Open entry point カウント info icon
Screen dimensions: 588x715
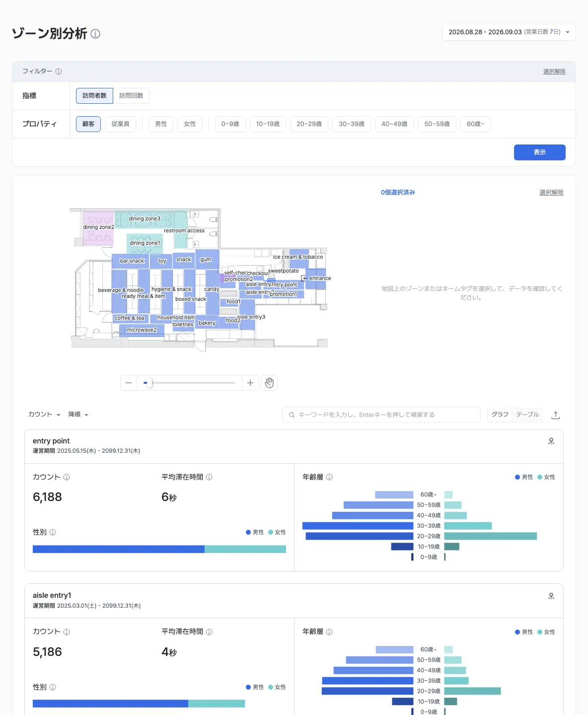tap(67, 477)
